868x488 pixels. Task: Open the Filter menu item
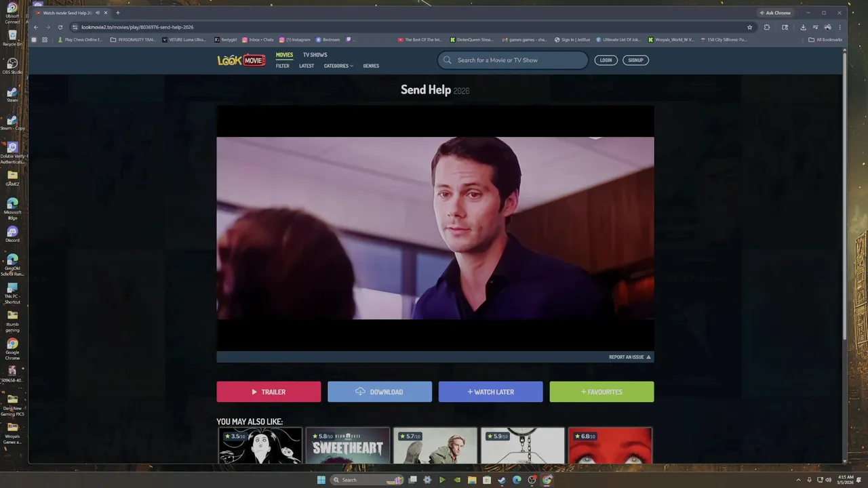[x=282, y=66]
